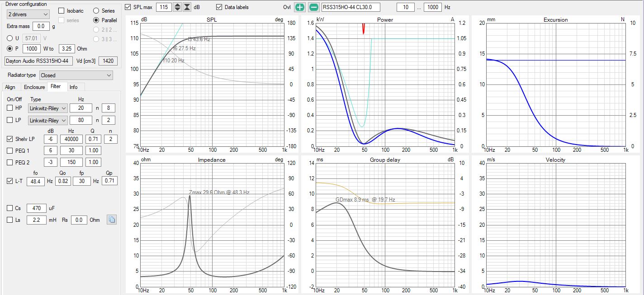Click the L-T fp 30 field

[x=81, y=181]
